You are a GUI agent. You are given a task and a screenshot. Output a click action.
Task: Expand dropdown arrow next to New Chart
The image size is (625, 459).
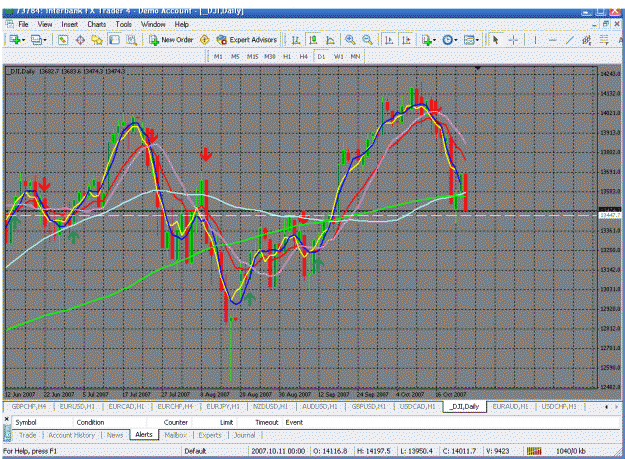click(x=24, y=40)
